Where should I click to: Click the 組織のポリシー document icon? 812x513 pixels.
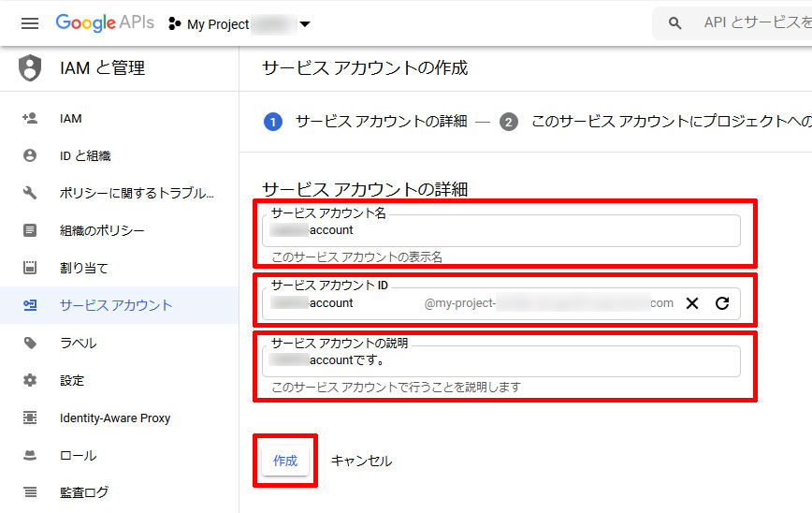[x=30, y=230]
